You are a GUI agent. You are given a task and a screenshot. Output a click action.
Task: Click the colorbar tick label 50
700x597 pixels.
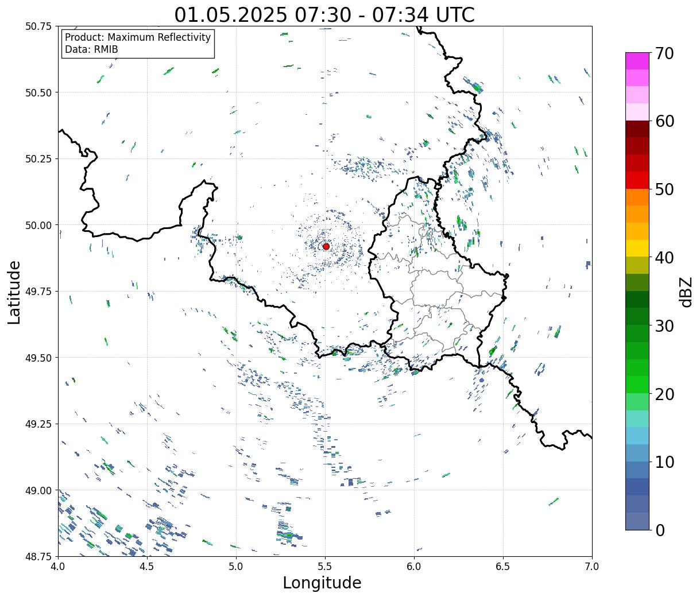[x=664, y=189]
